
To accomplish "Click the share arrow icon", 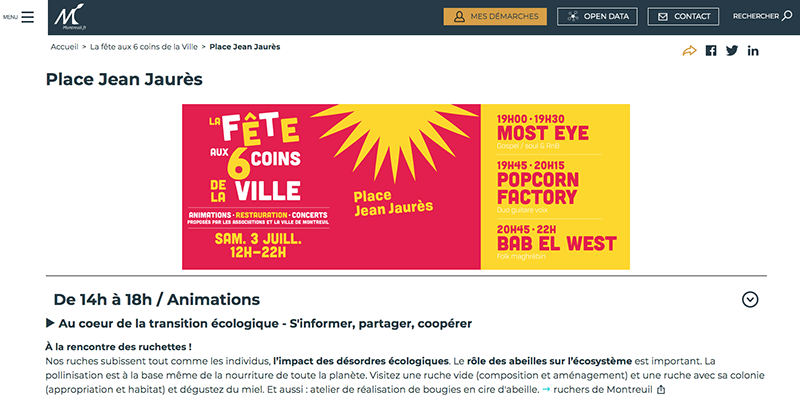I will click(x=689, y=51).
